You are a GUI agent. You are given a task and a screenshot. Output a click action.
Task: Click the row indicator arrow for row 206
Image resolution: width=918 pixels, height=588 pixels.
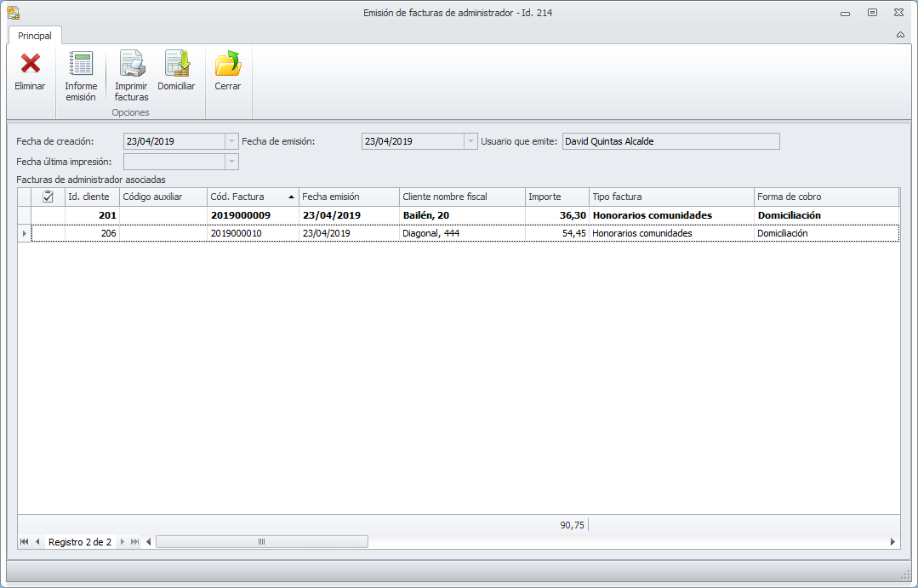point(24,233)
